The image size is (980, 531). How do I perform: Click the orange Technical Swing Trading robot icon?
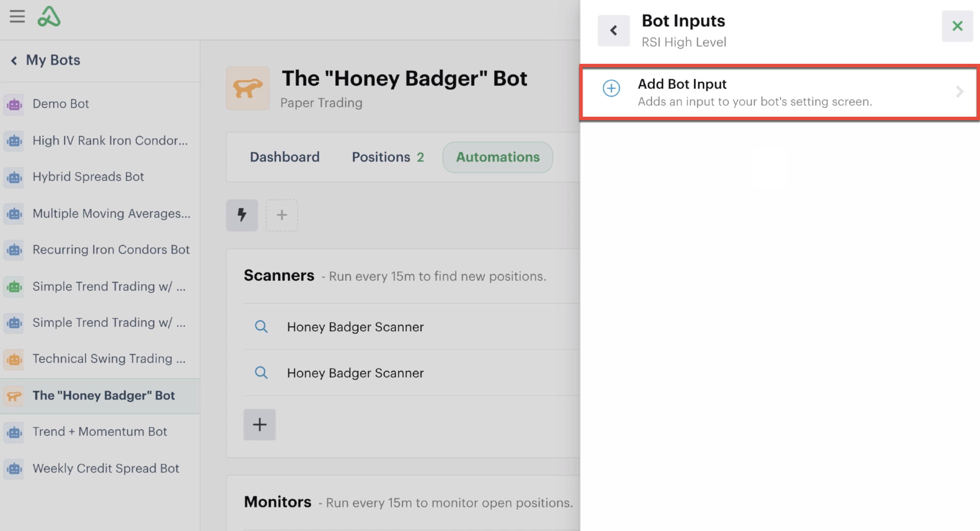[14, 359]
